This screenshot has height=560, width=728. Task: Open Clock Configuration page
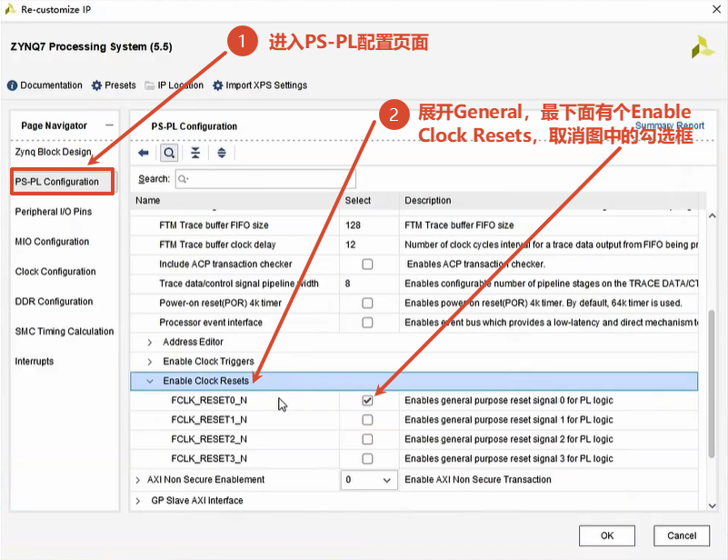(x=55, y=272)
